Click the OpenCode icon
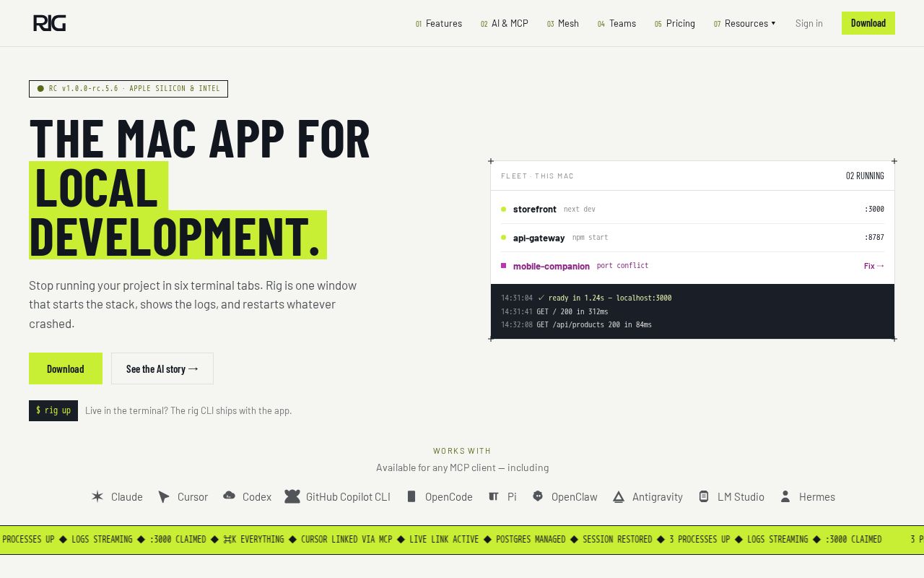The width and height of the screenshot is (924, 578). pyautogui.click(x=411, y=496)
